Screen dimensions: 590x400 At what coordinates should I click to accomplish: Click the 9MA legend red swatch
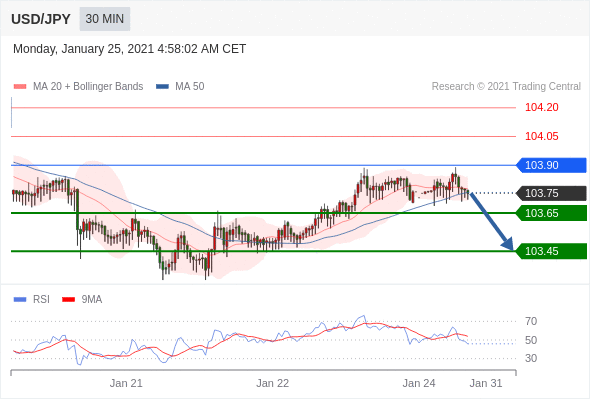68,300
